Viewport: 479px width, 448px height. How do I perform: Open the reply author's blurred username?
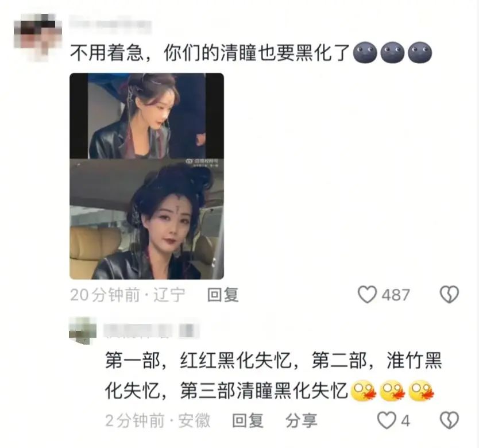(x=152, y=331)
